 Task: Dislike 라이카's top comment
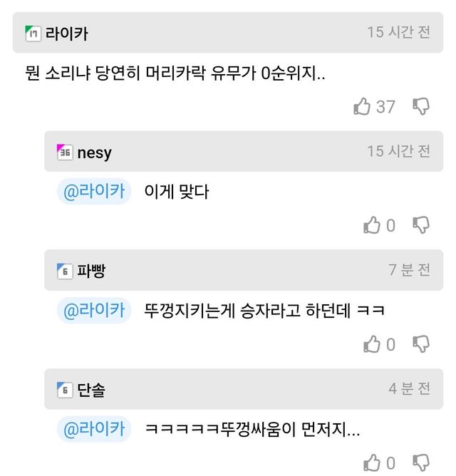pyautogui.click(x=421, y=107)
